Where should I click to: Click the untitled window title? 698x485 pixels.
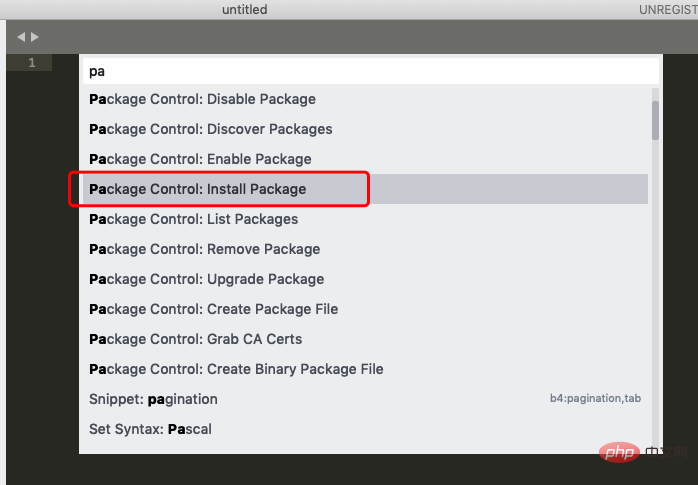[245, 10]
